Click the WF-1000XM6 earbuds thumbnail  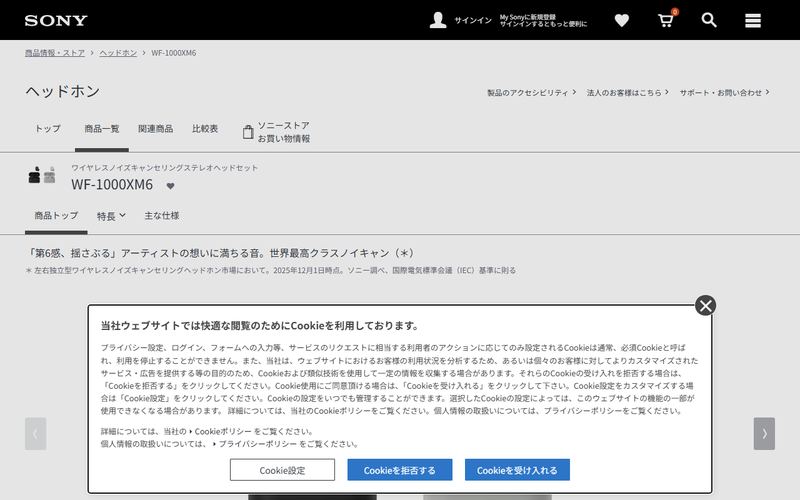click(x=42, y=175)
